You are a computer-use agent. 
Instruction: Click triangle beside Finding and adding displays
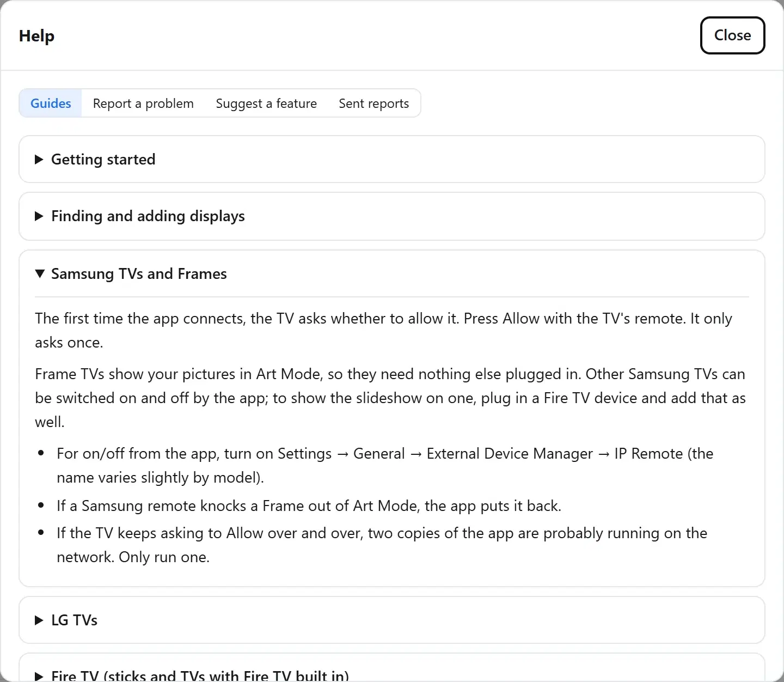pos(39,216)
